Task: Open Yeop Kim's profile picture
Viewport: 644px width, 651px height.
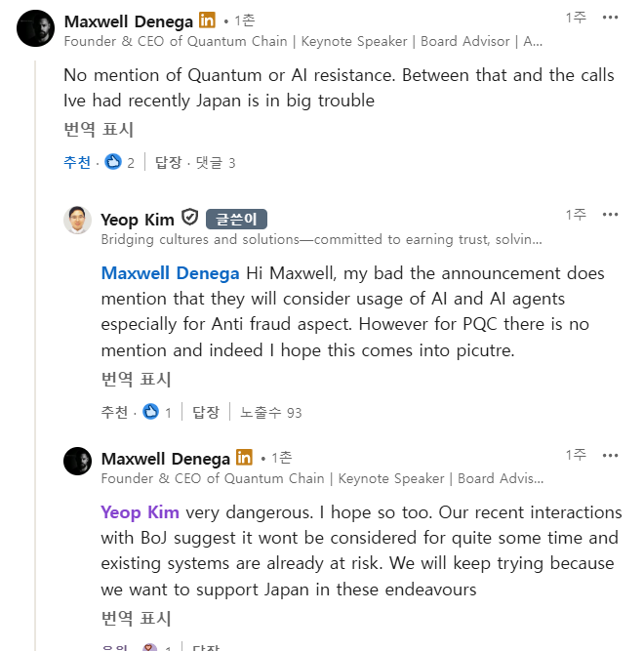Action: [x=78, y=221]
